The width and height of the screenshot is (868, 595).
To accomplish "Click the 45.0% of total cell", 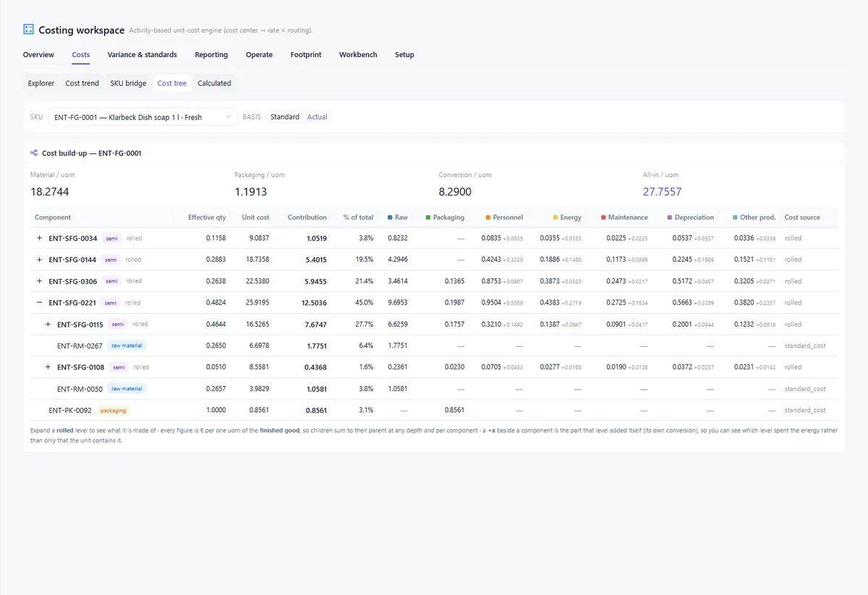I will [363, 303].
